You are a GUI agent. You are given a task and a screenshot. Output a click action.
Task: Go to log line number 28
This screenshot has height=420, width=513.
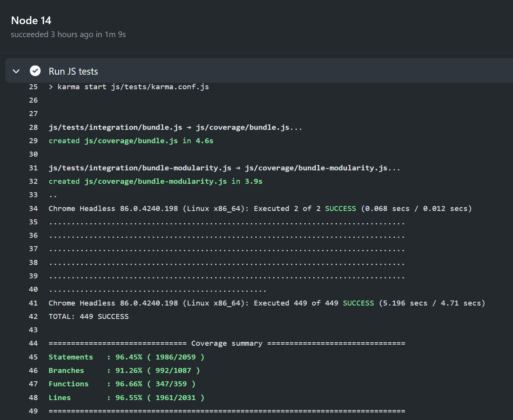point(33,127)
